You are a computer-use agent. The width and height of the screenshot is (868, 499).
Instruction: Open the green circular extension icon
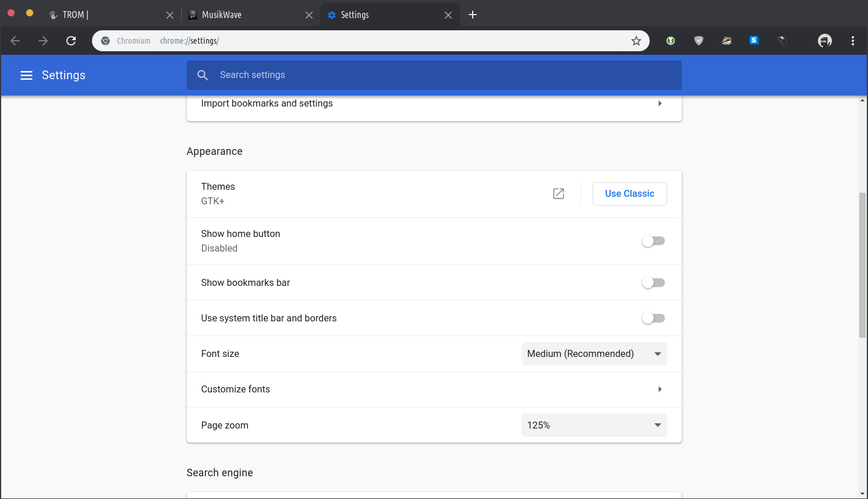tap(670, 41)
